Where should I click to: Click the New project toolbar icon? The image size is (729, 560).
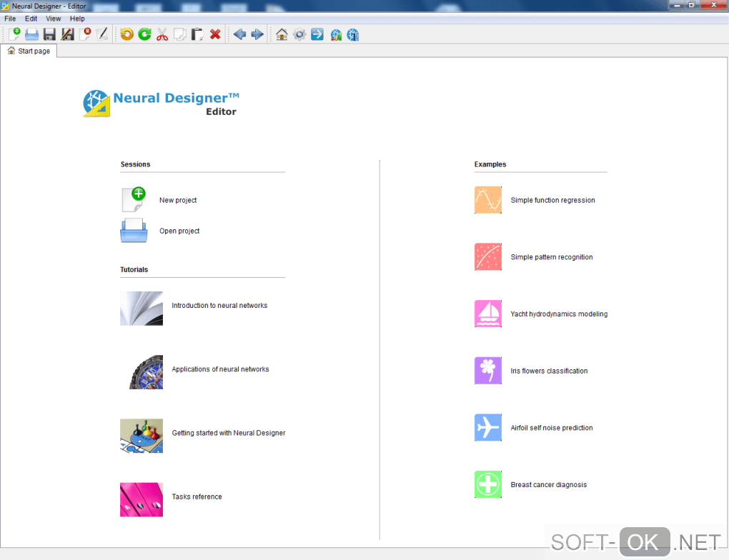click(x=14, y=34)
